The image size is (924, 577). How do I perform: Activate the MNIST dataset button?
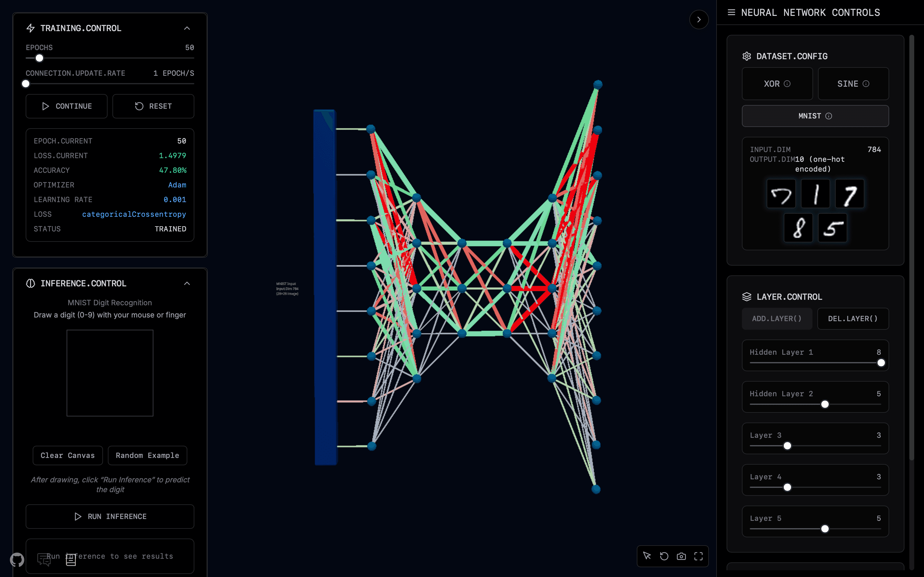[802, 116]
